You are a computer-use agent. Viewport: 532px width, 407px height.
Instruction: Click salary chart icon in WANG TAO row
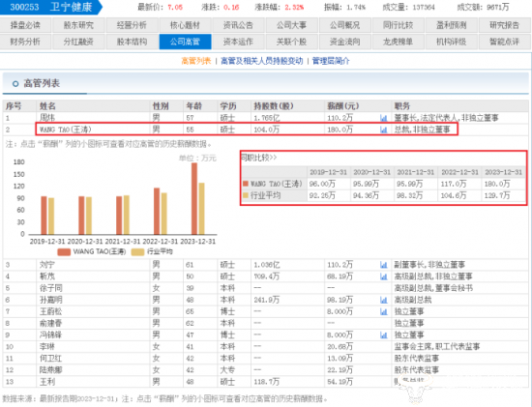pyautogui.click(x=383, y=130)
